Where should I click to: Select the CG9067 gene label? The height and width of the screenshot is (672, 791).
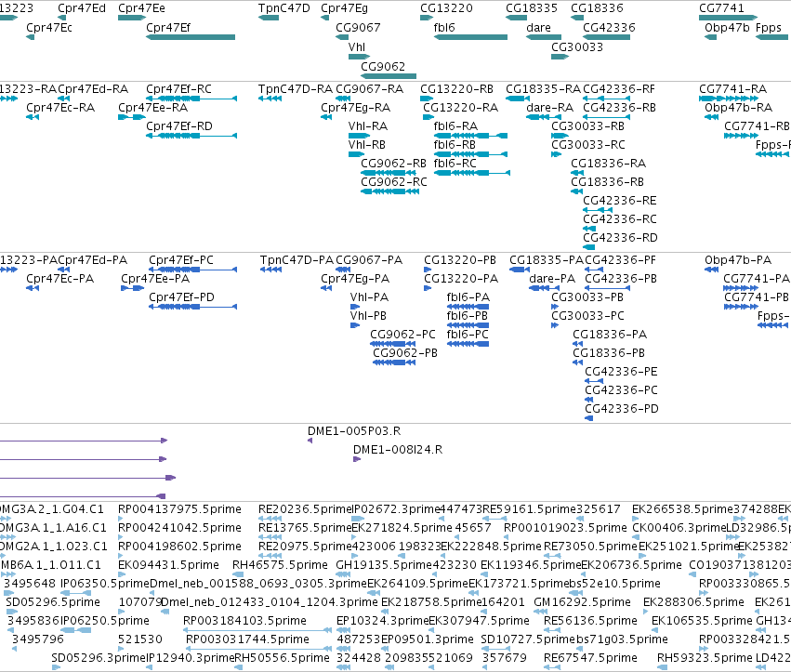point(358,28)
